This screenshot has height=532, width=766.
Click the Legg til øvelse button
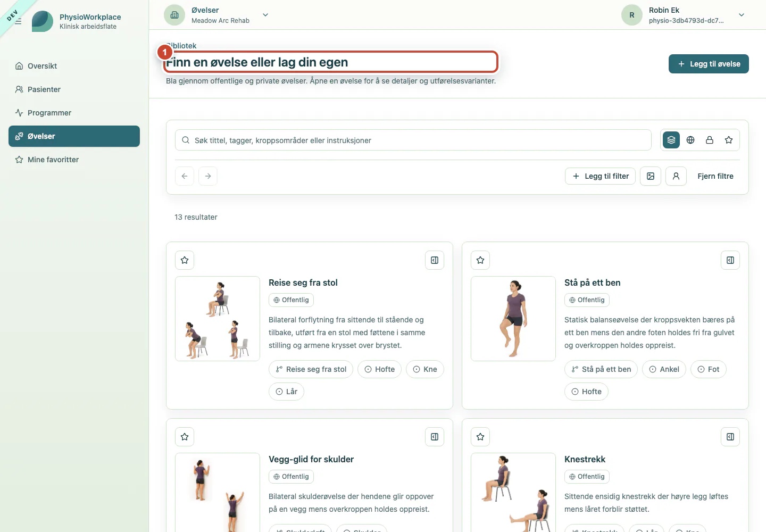tap(709, 64)
